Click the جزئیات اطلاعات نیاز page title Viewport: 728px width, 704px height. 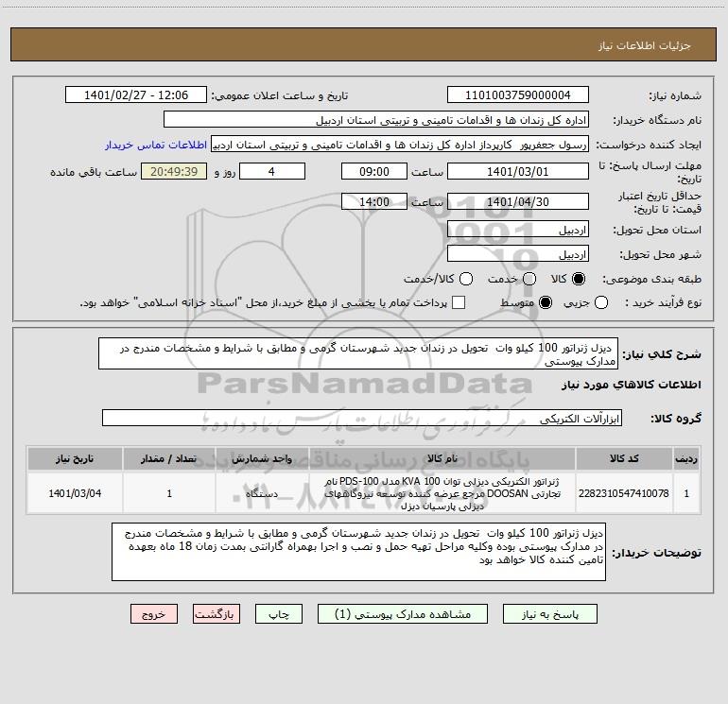pyautogui.click(x=644, y=45)
